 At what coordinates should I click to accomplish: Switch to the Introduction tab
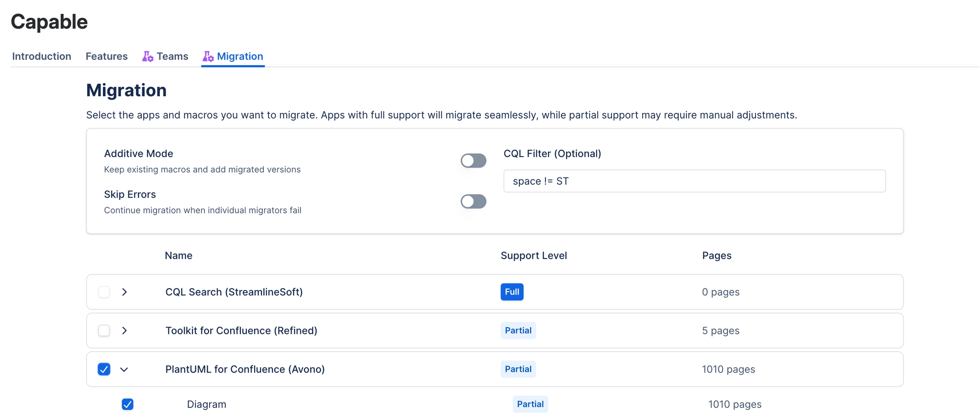point(42,56)
